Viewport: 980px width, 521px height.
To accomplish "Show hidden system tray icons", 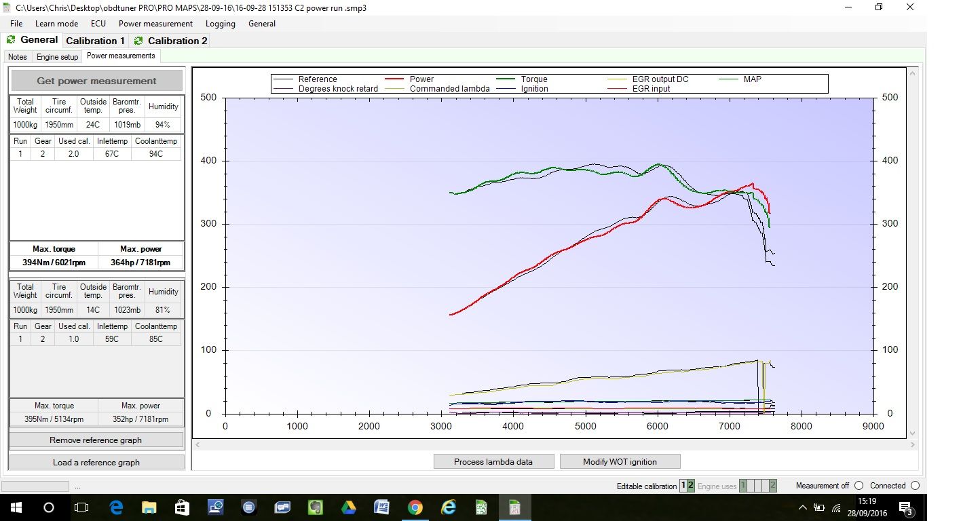I will click(803, 507).
